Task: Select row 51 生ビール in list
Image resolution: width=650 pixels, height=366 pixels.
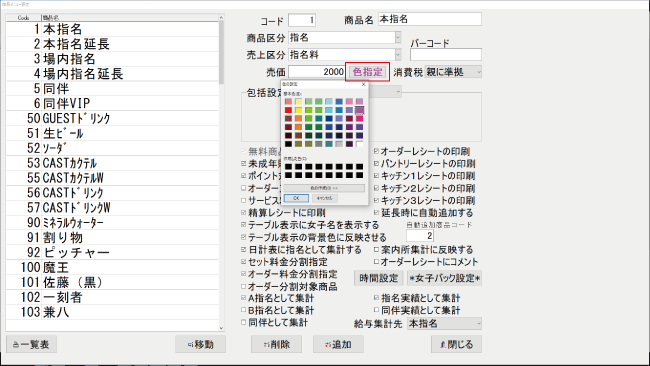Action: point(112,133)
